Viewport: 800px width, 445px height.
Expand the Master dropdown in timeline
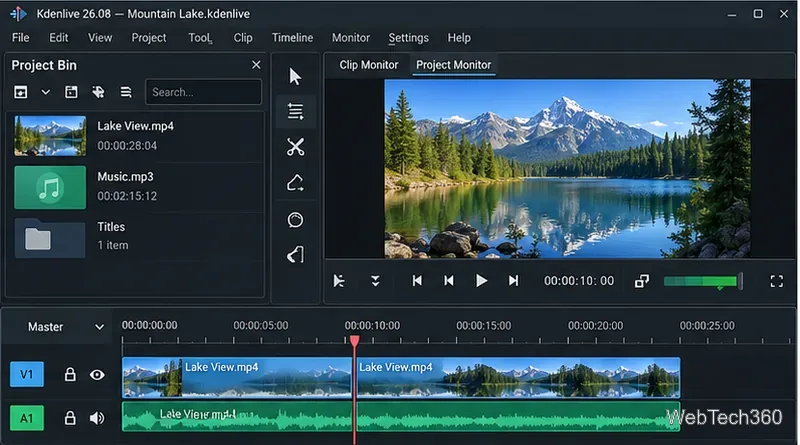tap(99, 327)
